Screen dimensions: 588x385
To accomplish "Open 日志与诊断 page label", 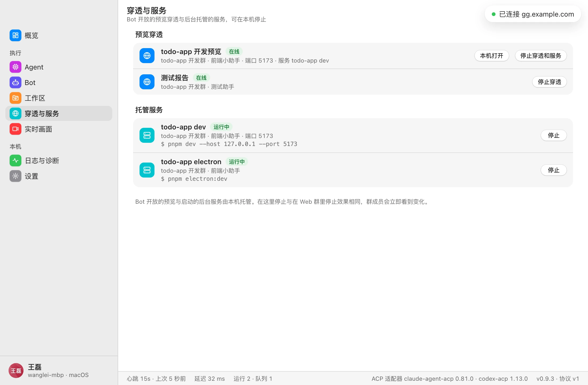I will 42,160.
